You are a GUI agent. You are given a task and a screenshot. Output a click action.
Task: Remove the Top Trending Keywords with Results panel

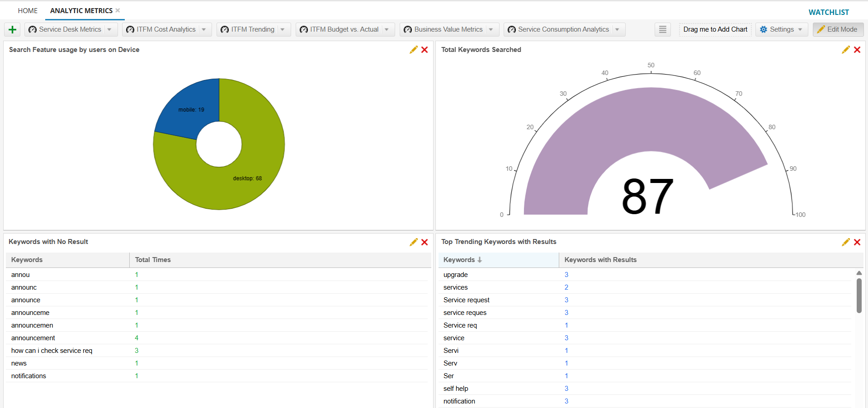857,242
